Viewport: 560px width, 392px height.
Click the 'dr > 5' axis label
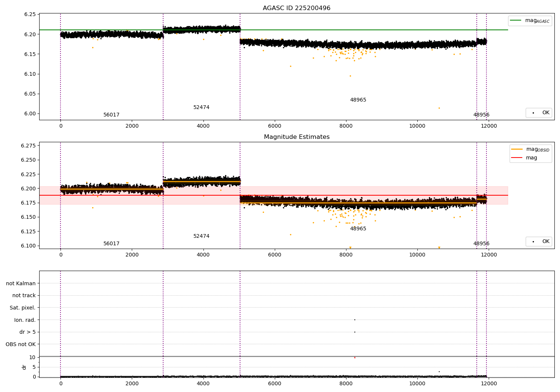click(28, 332)
